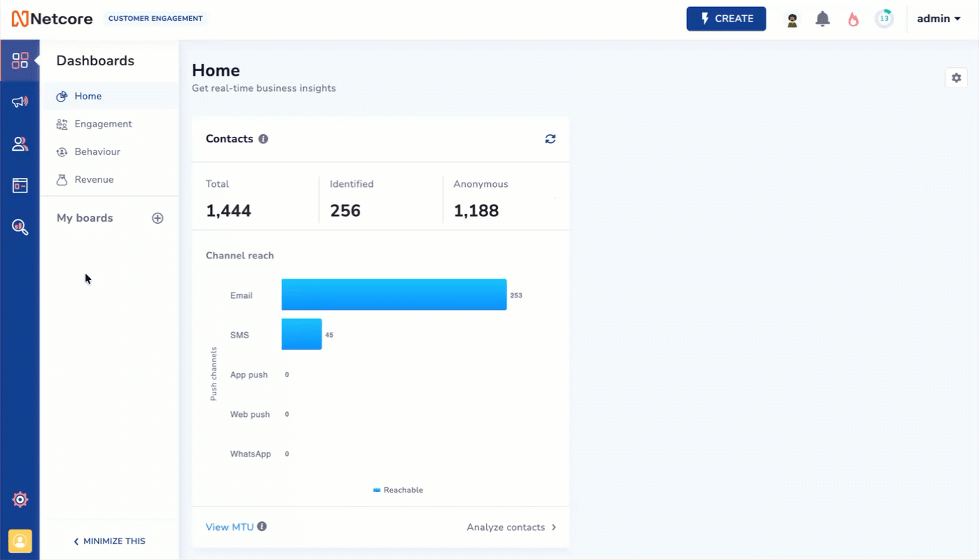This screenshot has width=979, height=560.
Task: Open the dashboard settings gear near Home title
Action: [x=956, y=78]
